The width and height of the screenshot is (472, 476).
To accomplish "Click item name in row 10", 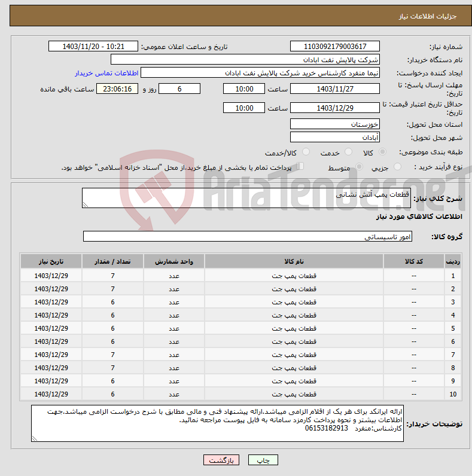I will point(294,394).
